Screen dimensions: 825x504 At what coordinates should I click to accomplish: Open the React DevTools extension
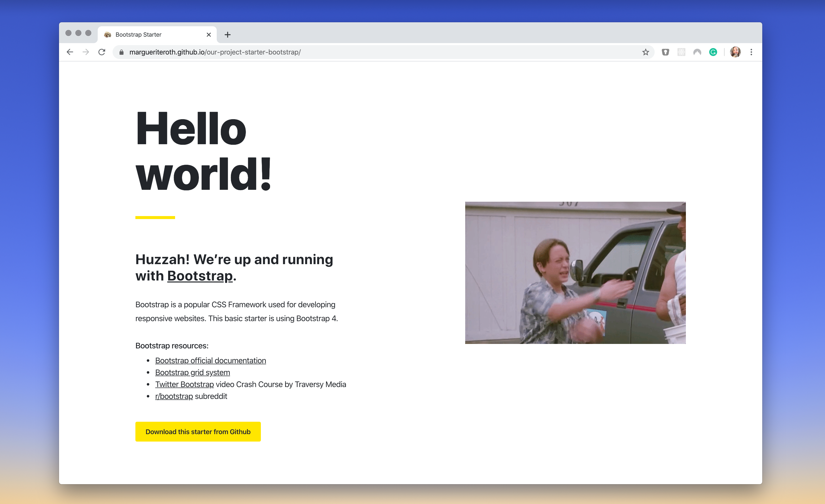(681, 52)
